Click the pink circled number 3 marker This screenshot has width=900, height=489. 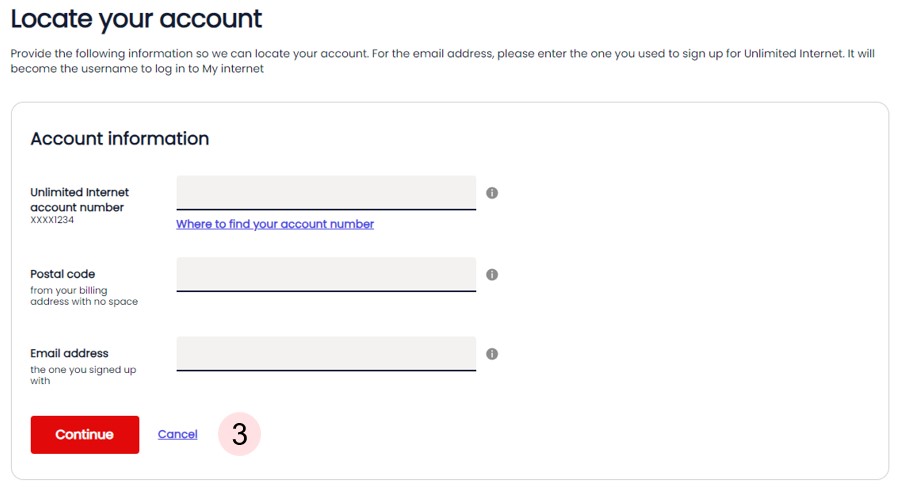click(x=239, y=434)
